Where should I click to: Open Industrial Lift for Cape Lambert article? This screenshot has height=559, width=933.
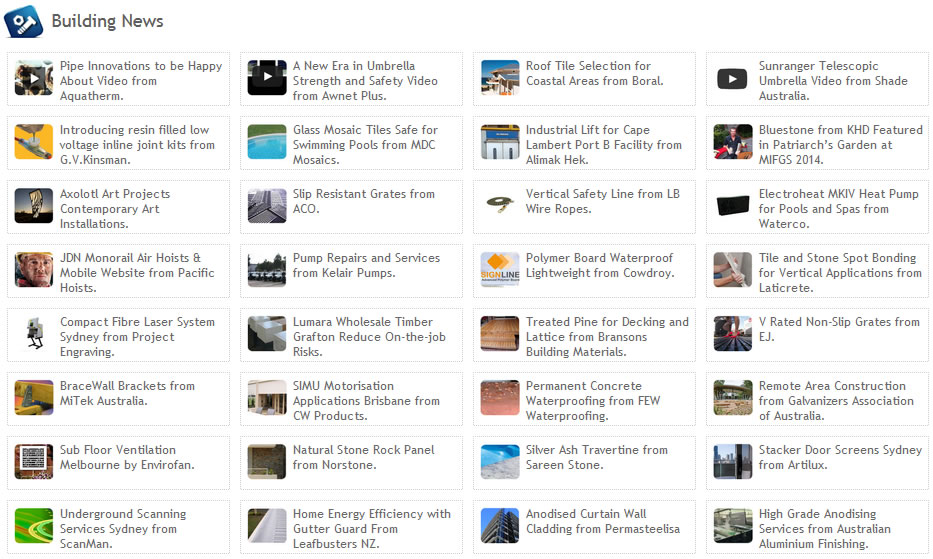point(603,145)
